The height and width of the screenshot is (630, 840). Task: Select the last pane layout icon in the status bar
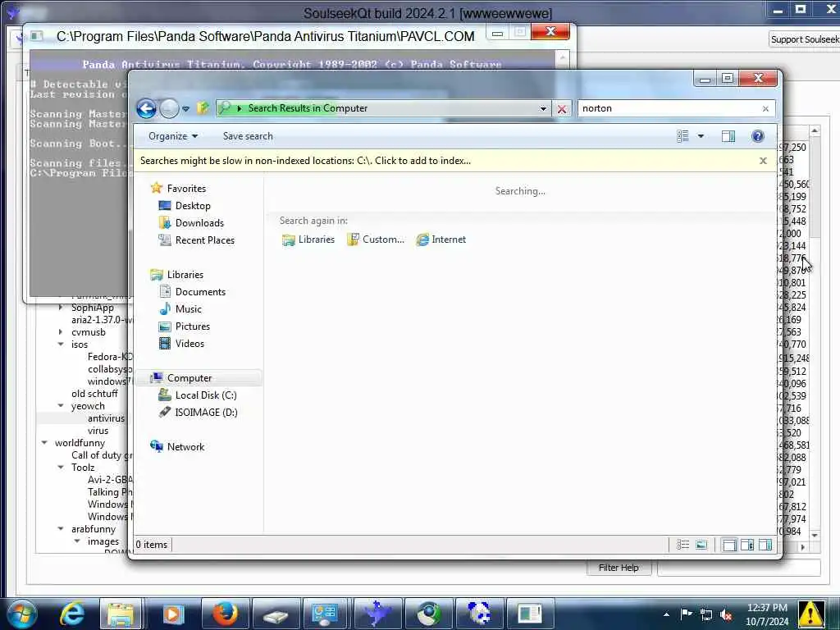coord(765,546)
